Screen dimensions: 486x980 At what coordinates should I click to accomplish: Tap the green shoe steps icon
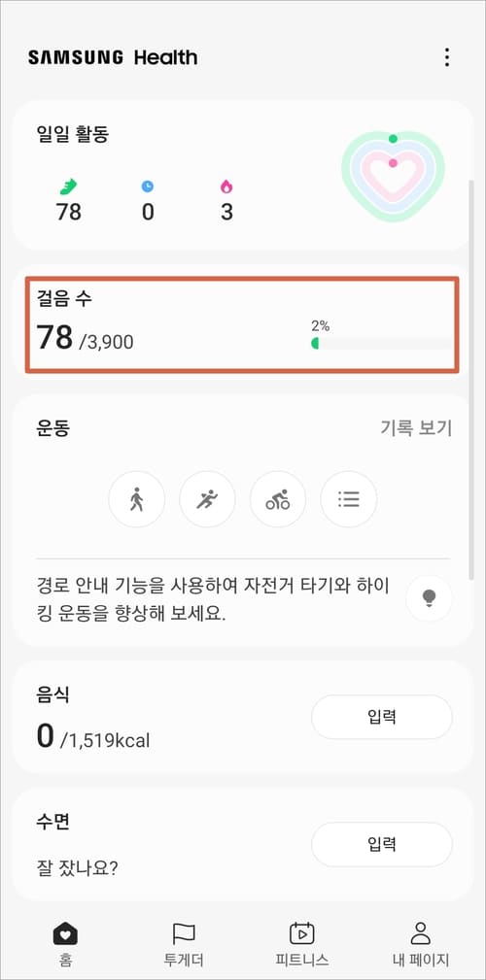68,186
